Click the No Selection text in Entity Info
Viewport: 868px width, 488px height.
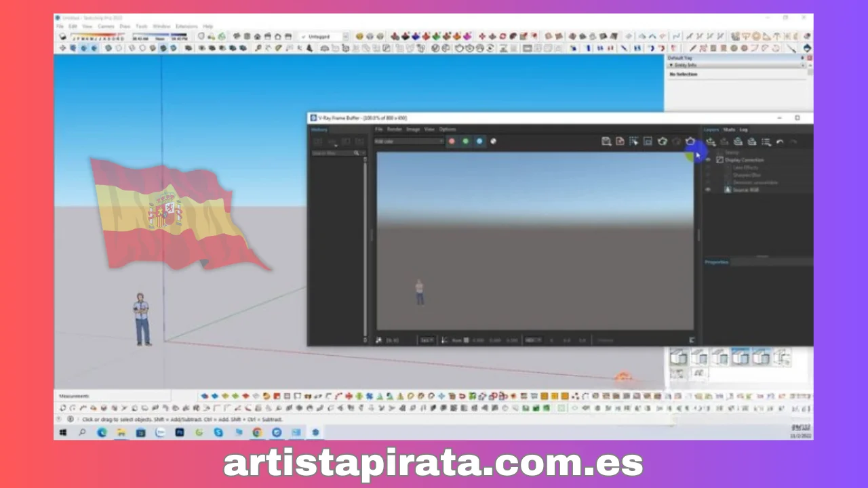pyautogui.click(x=684, y=74)
